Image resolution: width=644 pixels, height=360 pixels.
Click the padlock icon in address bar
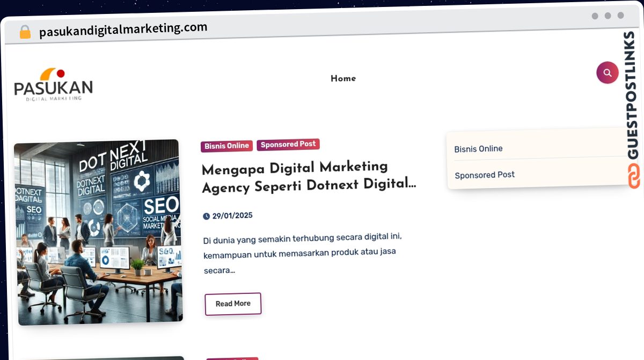(x=25, y=32)
